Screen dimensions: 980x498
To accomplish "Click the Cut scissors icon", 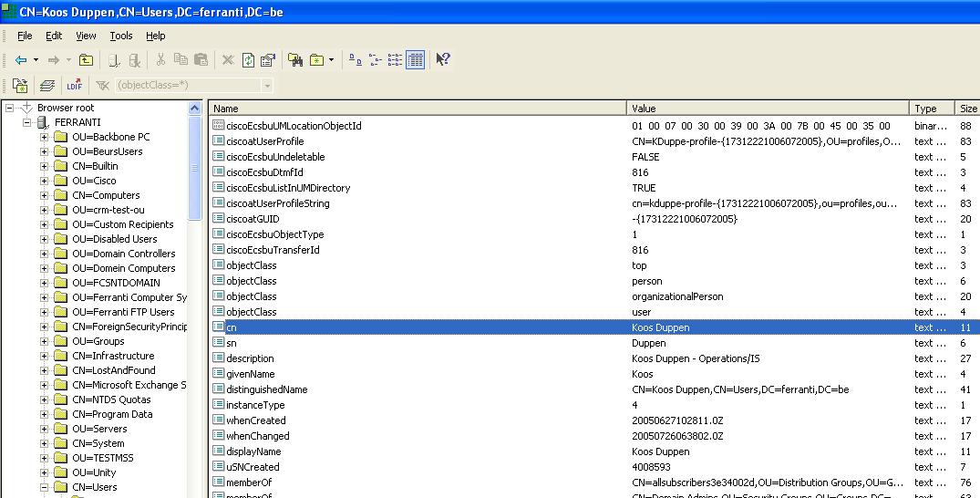I will [x=160, y=59].
